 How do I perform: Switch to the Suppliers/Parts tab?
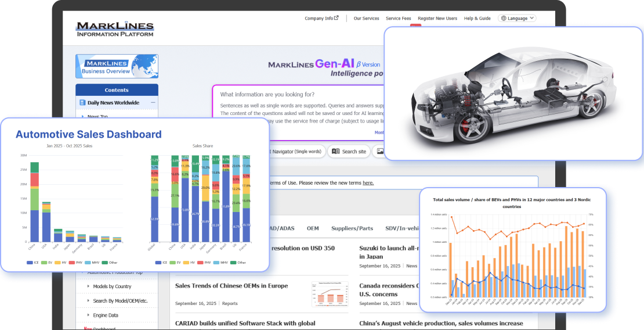pyautogui.click(x=352, y=228)
